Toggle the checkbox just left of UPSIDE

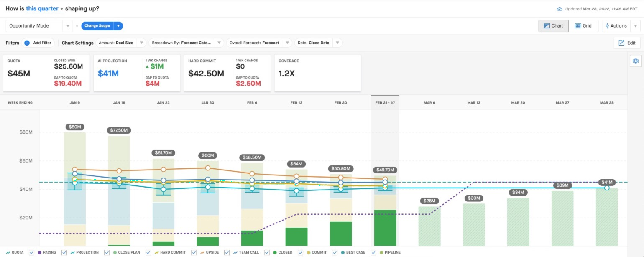pyautogui.click(x=194, y=252)
